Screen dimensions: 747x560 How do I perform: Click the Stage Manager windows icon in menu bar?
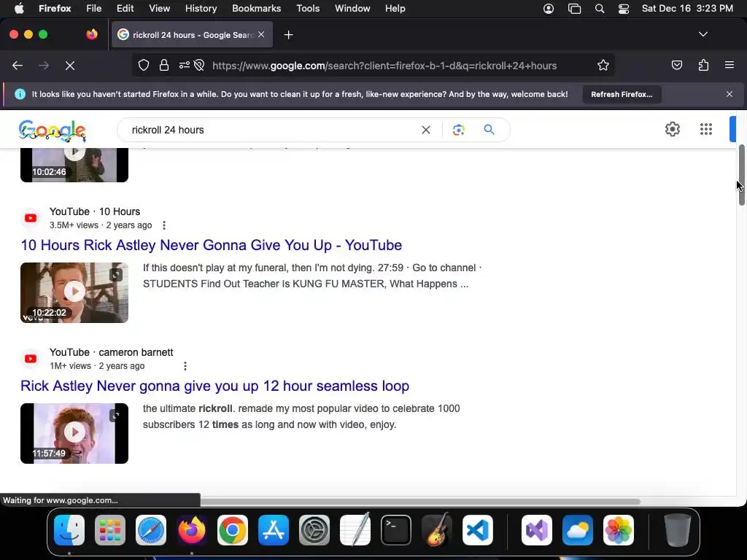tap(575, 9)
